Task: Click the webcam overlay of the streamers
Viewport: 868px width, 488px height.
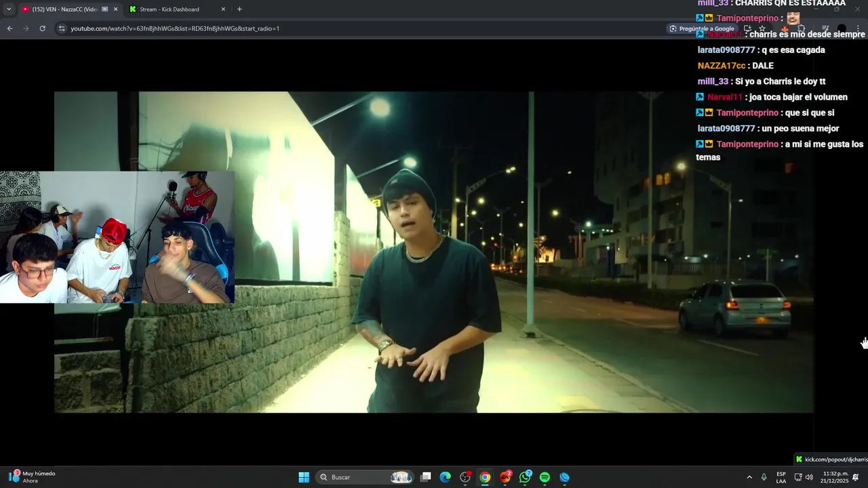Action: 117,237
